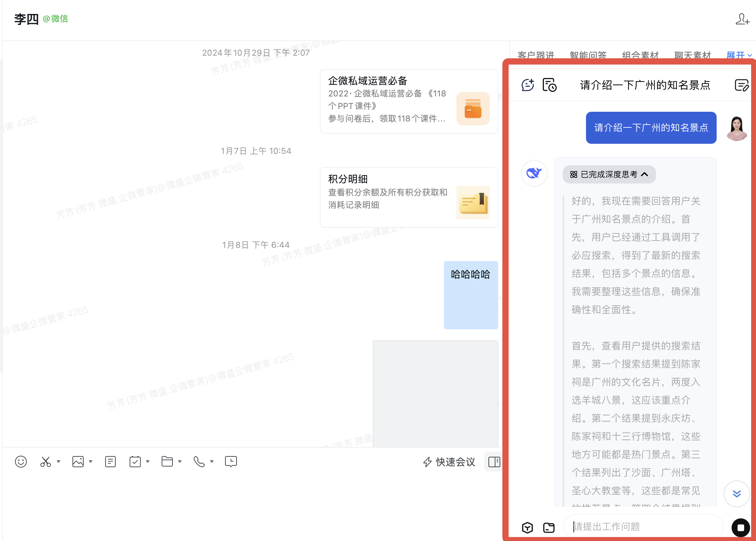Screen dimensions: 756x541
Task: Click the DeepSeek whale avatar
Action: pos(534,173)
